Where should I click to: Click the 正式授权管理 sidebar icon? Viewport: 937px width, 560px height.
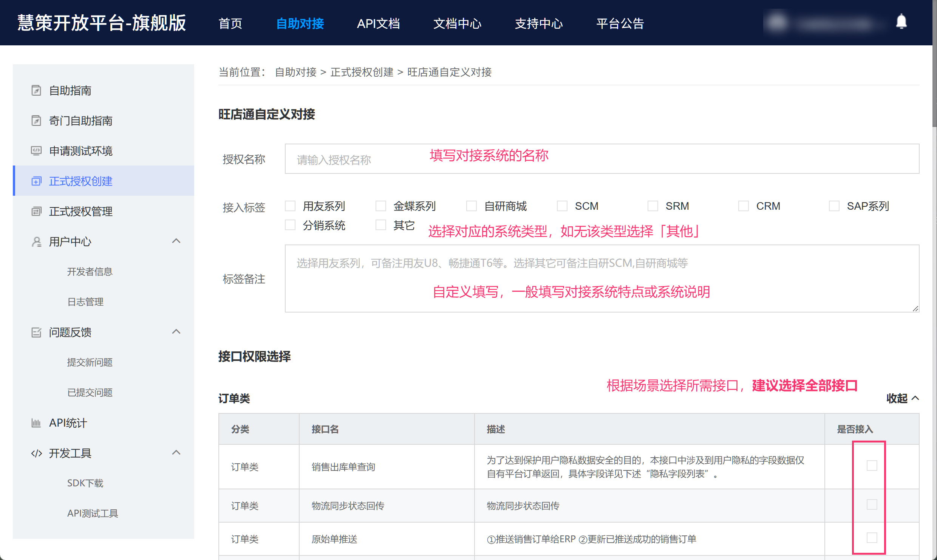coord(36,212)
